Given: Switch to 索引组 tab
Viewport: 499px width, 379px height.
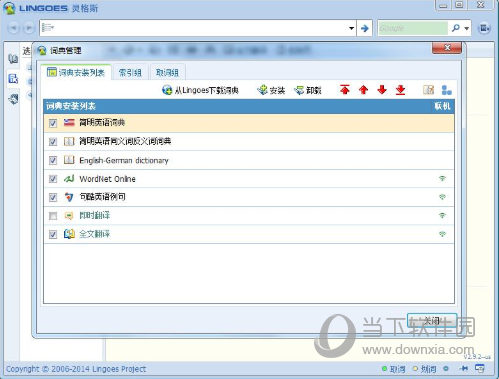Looking at the screenshot, I should (x=130, y=73).
